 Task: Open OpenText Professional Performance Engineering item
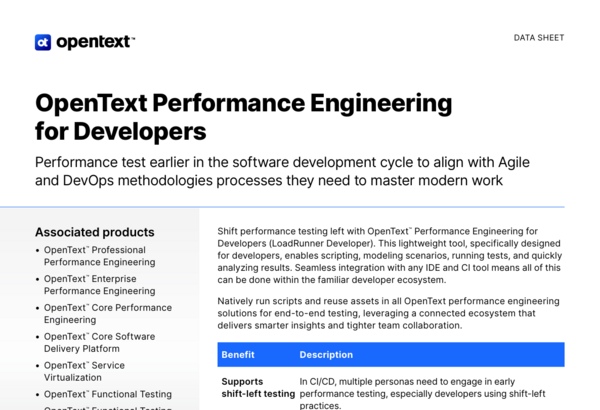click(x=99, y=256)
